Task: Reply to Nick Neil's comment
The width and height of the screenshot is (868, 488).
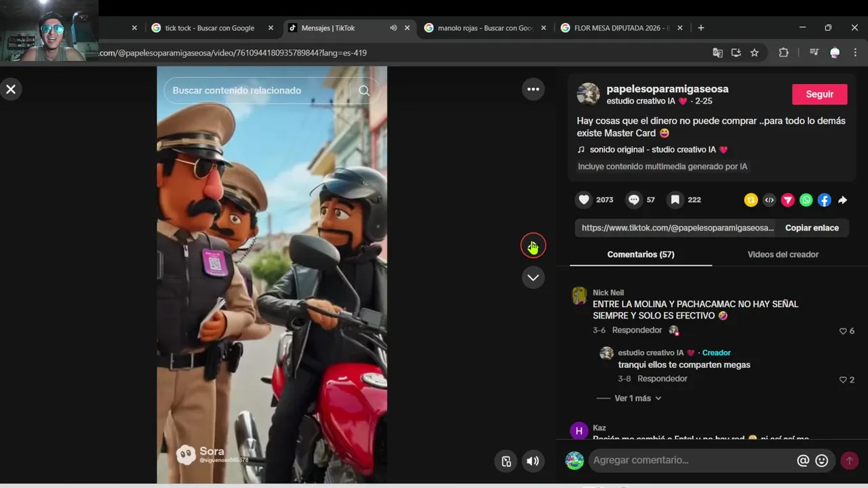Action: click(637, 330)
